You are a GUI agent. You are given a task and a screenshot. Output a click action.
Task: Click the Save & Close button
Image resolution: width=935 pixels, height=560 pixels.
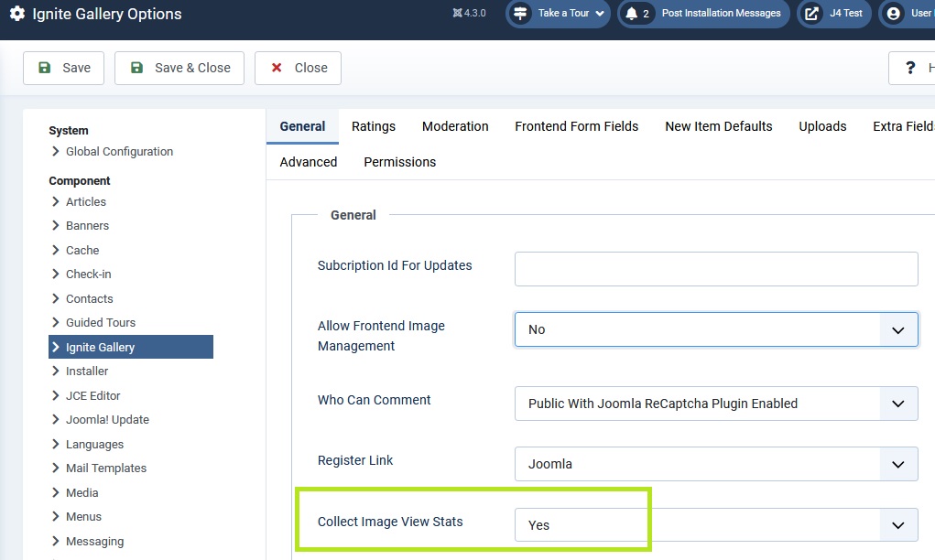tap(179, 68)
